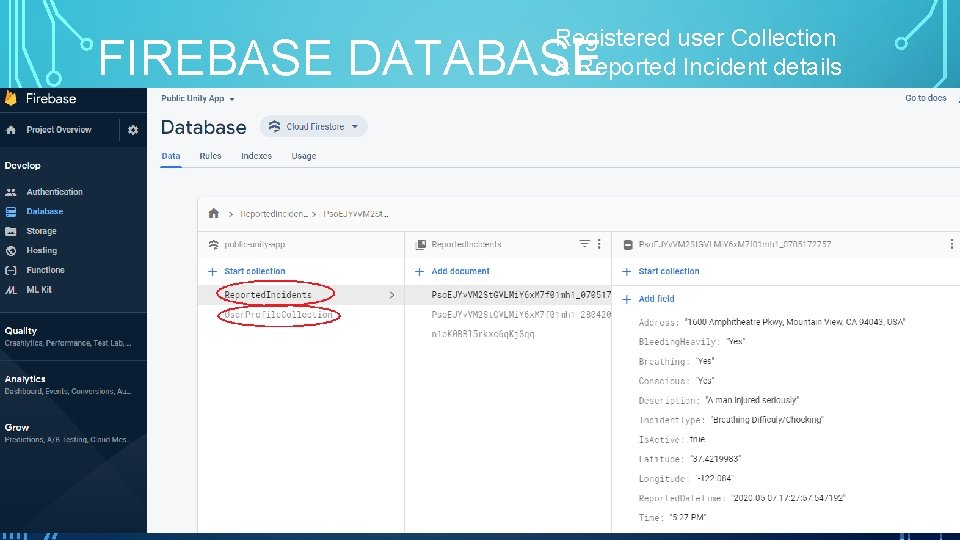Click the Description field "A man injured seriously"
Screen dimensions: 960x540
pyautogui.click(x=752, y=400)
